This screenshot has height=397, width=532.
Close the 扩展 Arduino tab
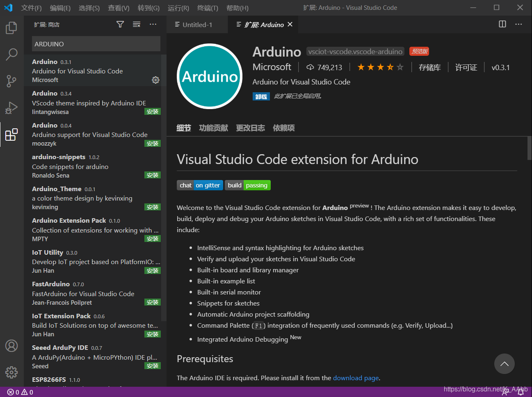290,25
